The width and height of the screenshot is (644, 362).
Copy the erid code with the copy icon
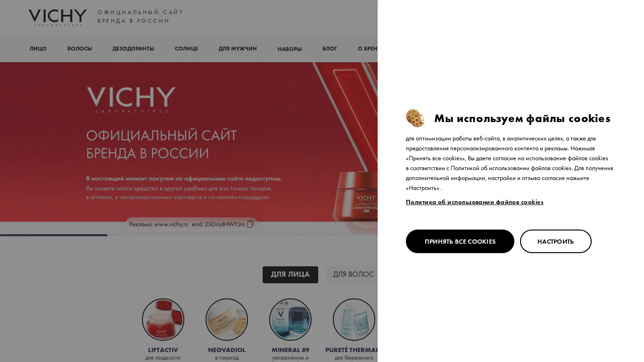coord(250,224)
